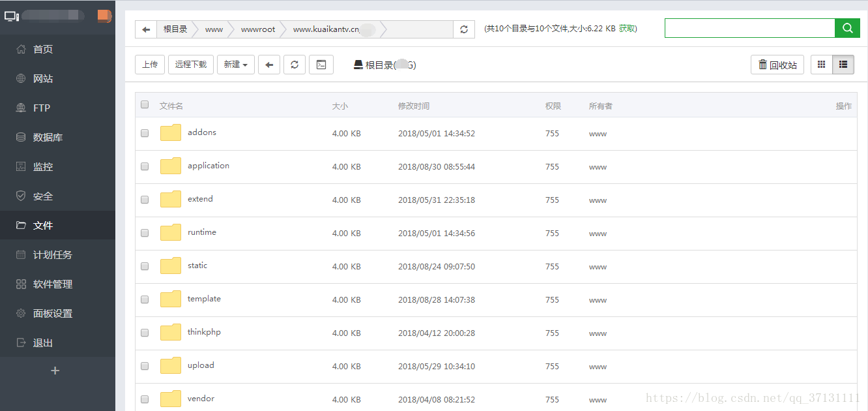The height and width of the screenshot is (411, 868).
Task: Click wwwroot breadcrumb segment
Action: click(x=258, y=29)
